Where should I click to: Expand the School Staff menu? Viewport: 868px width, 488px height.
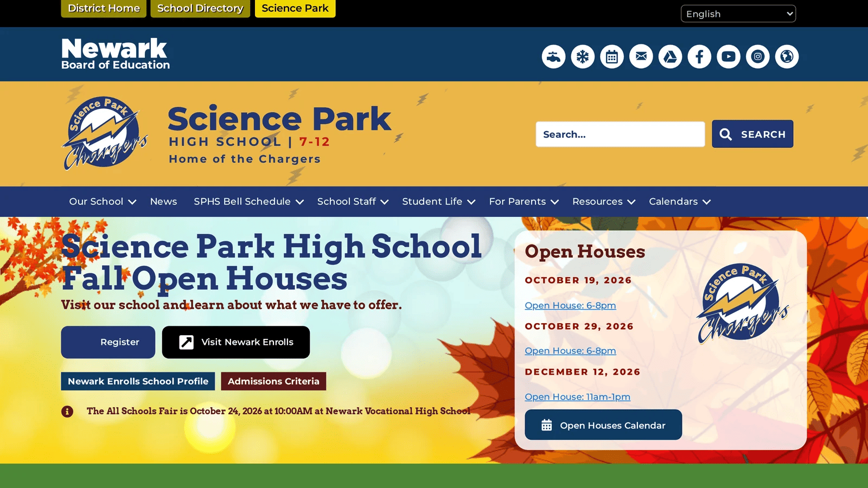coord(353,202)
